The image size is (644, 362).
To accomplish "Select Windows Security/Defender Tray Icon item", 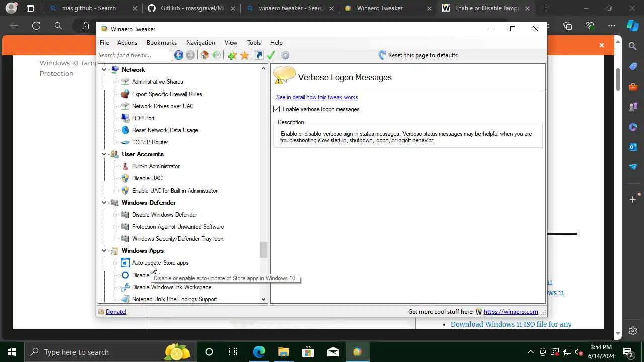I will [178, 239].
